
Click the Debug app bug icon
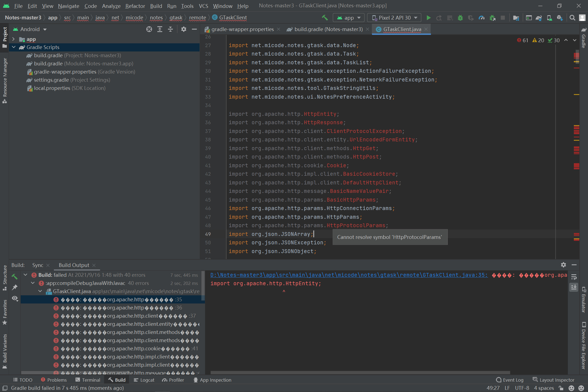tap(460, 18)
